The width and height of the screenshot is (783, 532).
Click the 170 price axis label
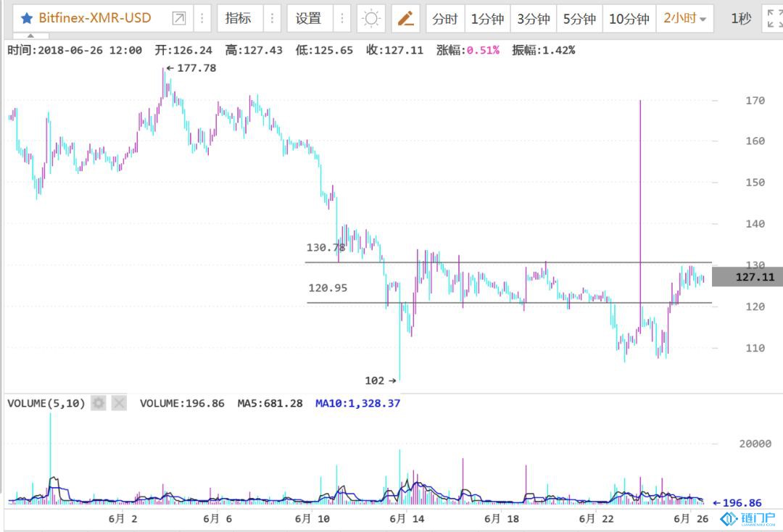pos(755,100)
